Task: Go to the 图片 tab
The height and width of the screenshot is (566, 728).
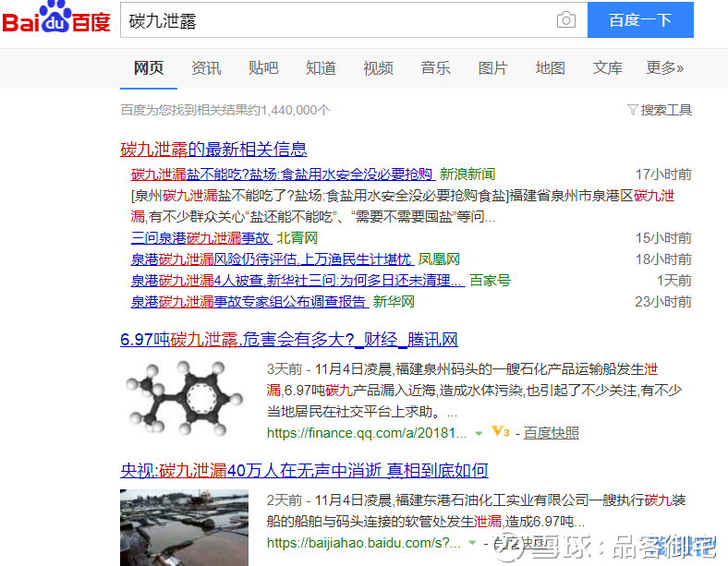Action: point(493,68)
